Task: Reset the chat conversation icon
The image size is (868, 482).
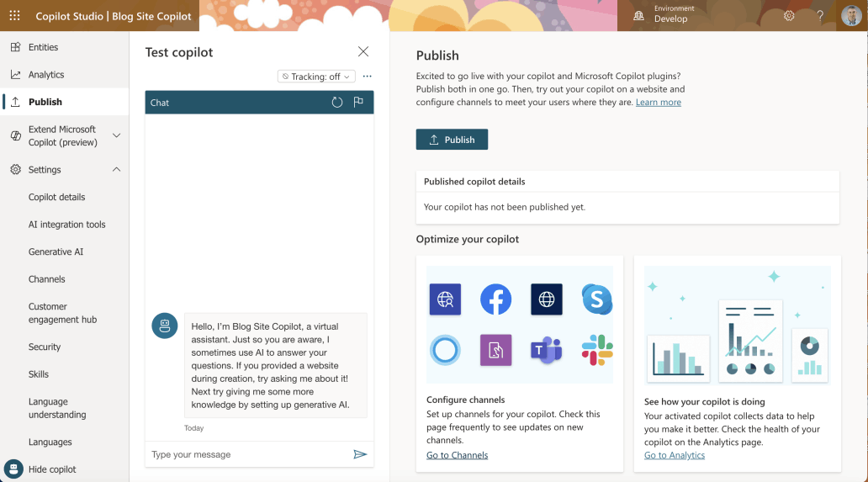Action: (337, 103)
